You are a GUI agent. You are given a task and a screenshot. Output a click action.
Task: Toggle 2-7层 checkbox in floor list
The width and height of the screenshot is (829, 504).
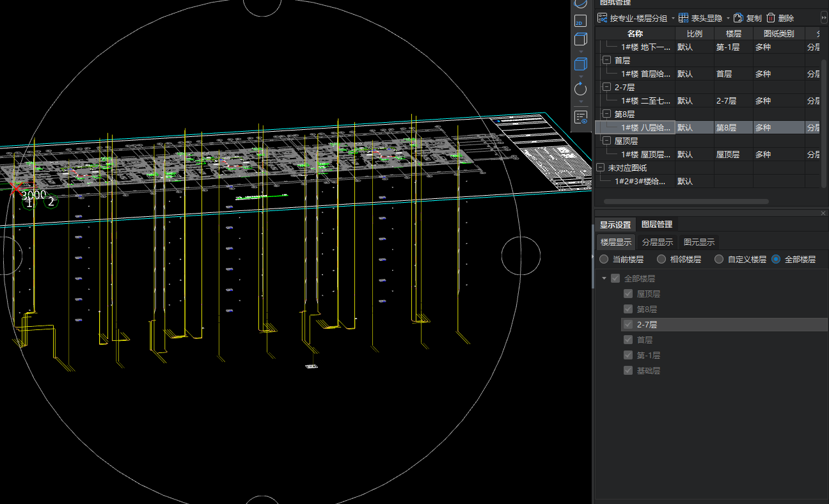point(628,324)
